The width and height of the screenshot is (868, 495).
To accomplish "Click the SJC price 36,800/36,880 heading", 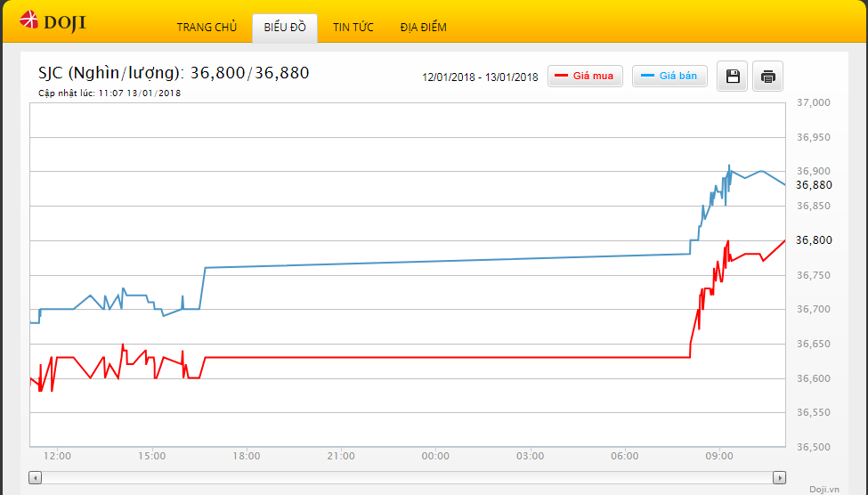I will 174,72.
